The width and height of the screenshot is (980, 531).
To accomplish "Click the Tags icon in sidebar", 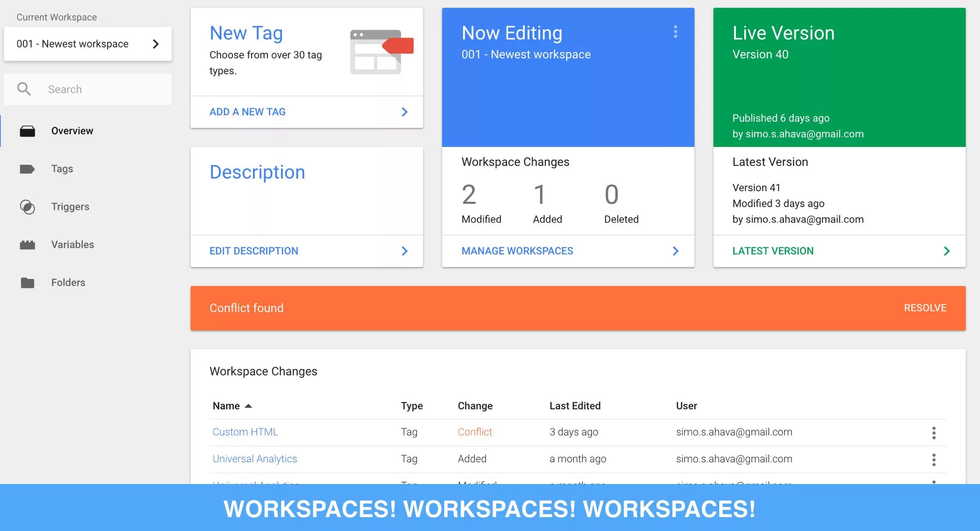I will coord(27,168).
